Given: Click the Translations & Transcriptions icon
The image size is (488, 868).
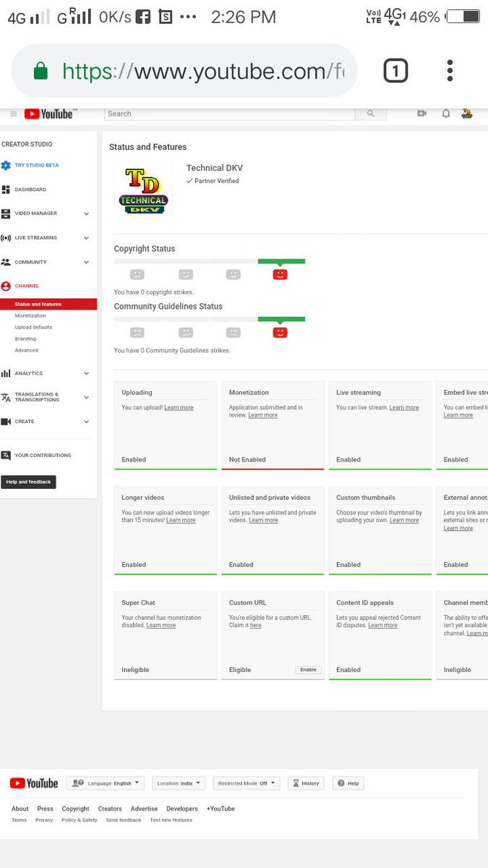Looking at the screenshot, I should point(6,397).
